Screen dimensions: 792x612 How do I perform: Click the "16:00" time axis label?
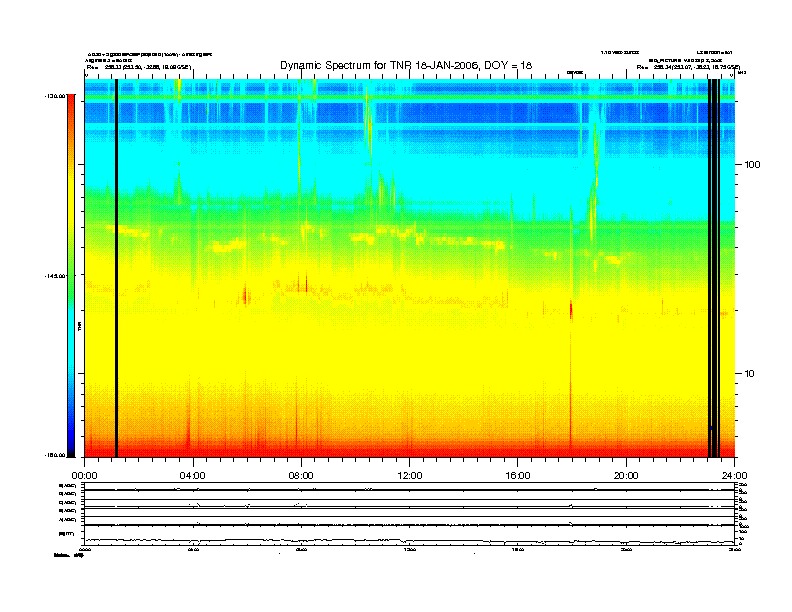[518, 476]
